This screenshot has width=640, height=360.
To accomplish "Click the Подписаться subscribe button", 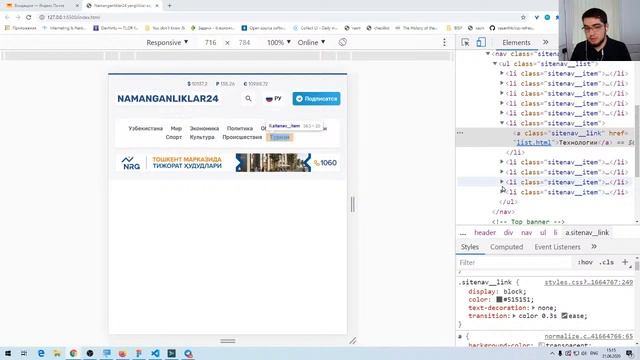I will (316, 99).
